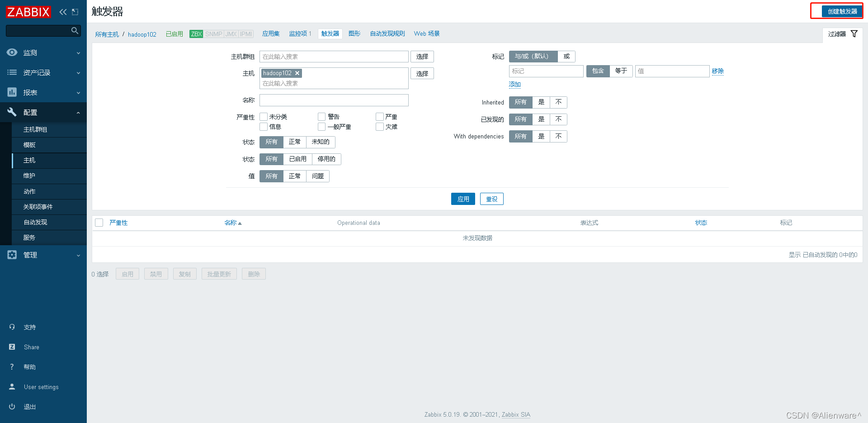Select 或 tag evaluation option

(566, 57)
